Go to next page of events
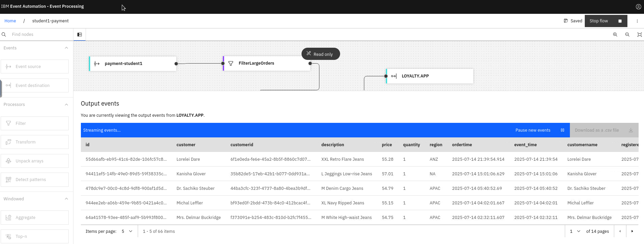 (632, 231)
